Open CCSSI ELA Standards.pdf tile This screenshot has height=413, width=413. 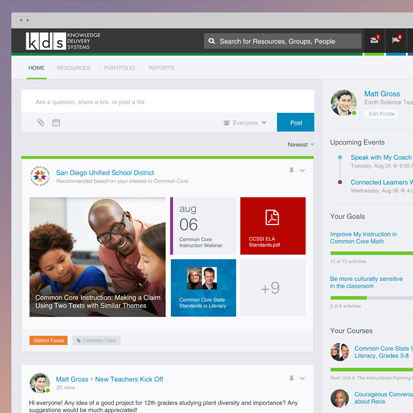(273, 226)
